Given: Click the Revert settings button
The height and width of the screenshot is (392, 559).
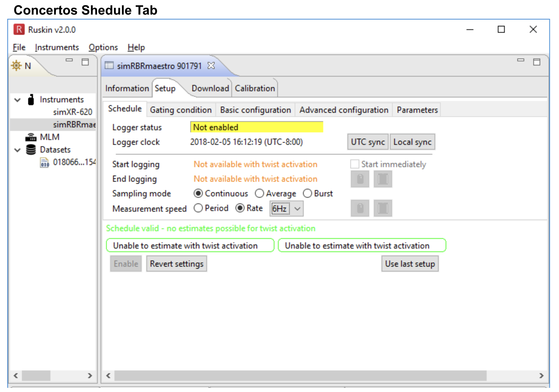Looking at the screenshot, I should pos(177,264).
